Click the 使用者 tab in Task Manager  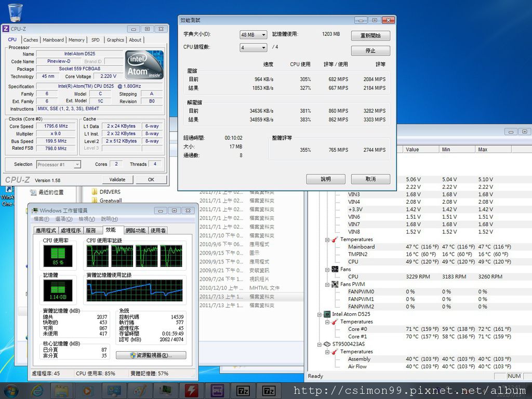point(158,230)
